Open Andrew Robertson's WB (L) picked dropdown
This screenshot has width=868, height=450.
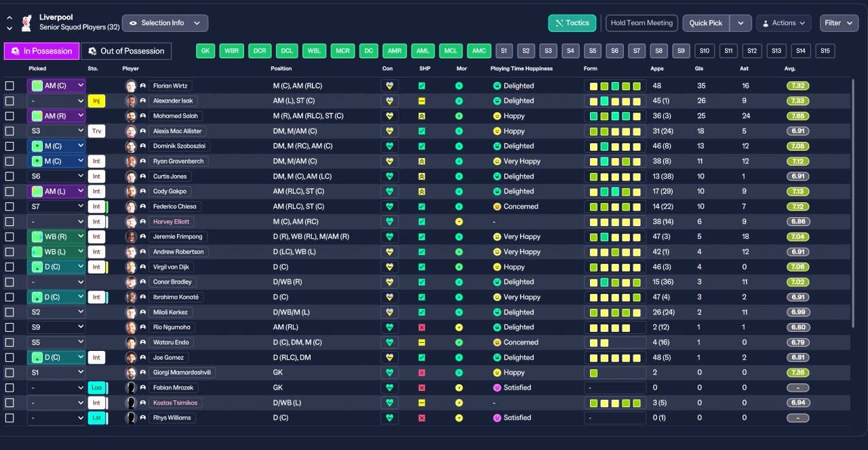click(x=56, y=252)
